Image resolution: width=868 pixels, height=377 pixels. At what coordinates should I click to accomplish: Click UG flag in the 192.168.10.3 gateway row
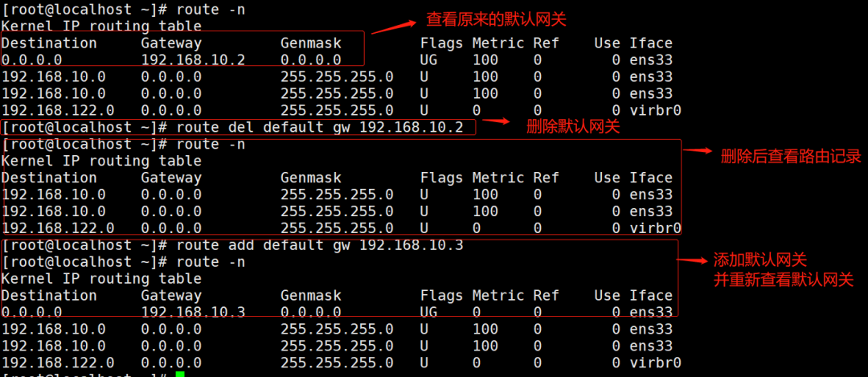428,312
